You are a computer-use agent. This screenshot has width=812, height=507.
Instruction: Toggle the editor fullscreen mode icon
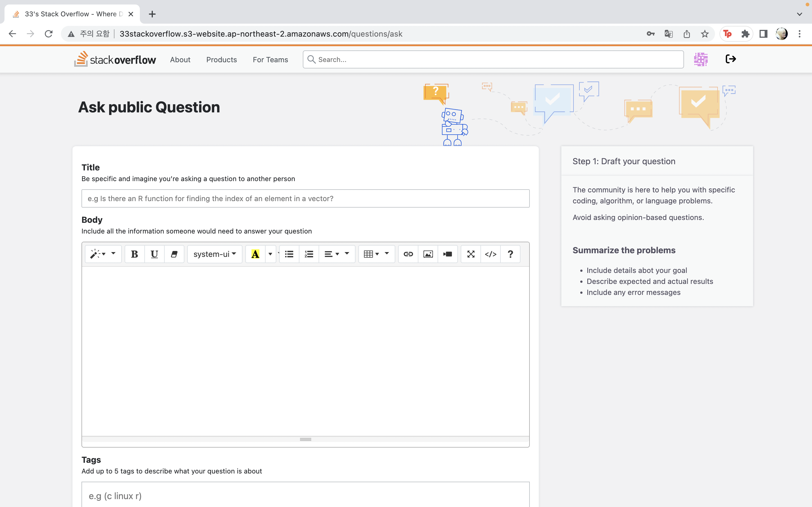471,254
